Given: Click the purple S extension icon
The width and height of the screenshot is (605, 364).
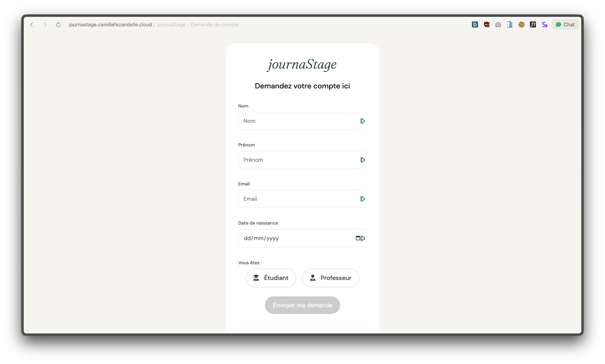Looking at the screenshot, I should (544, 24).
